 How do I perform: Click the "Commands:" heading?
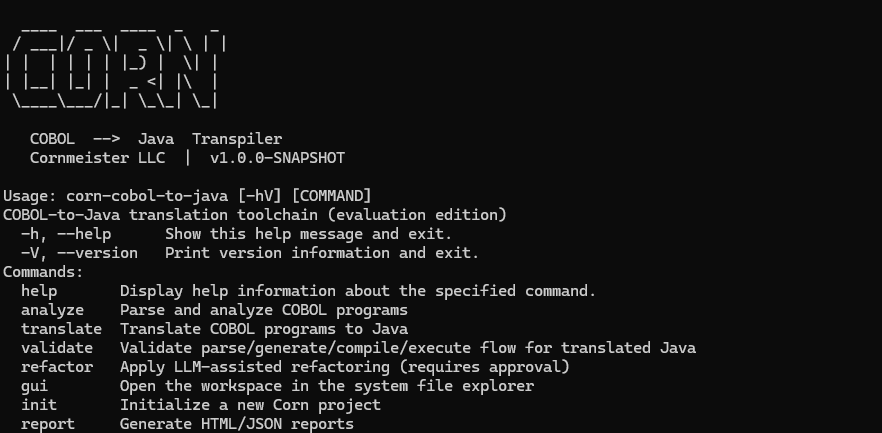(x=43, y=272)
